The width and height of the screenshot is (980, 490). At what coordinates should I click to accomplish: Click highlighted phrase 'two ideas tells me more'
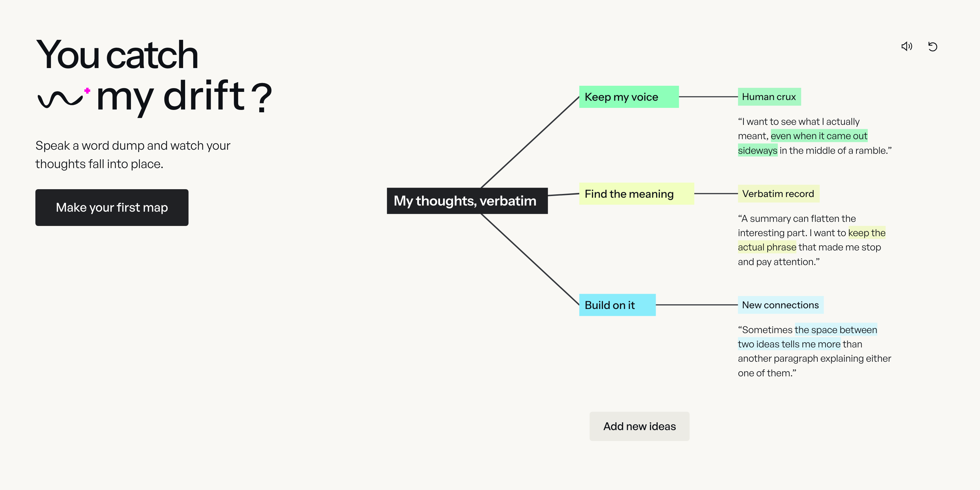pyautogui.click(x=789, y=344)
